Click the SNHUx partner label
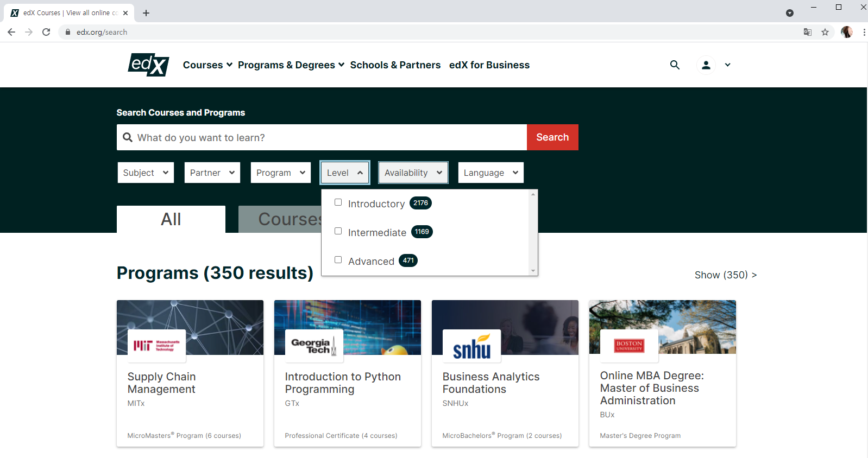The width and height of the screenshot is (868, 458). 455,403
